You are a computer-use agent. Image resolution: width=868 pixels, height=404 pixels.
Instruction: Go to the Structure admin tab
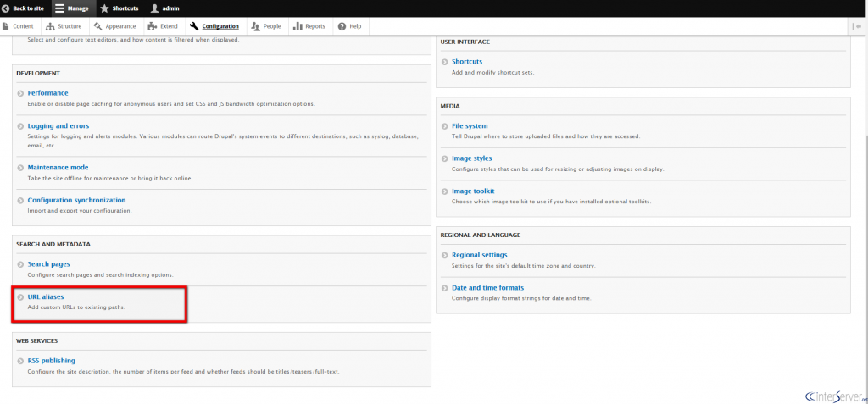64,26
